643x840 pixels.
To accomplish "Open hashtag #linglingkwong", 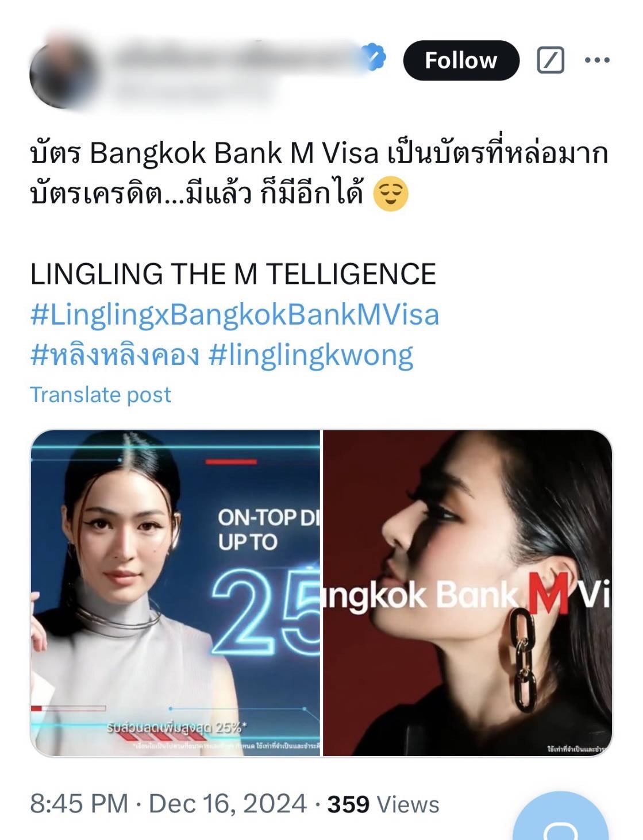I will point(311,356).
